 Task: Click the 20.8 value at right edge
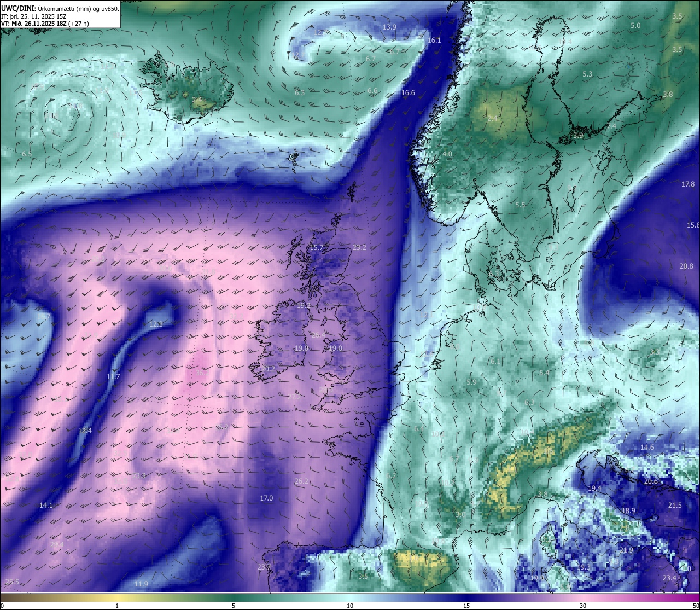(x=686, y=266)
